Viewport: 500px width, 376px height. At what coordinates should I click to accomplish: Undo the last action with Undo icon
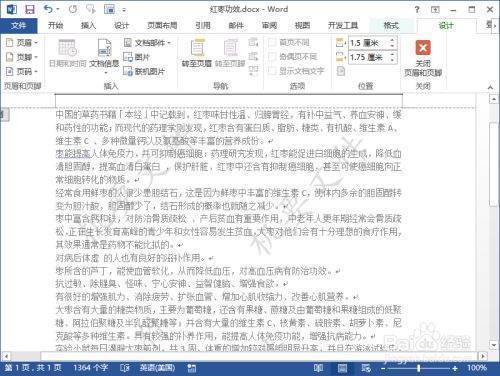click(48, 9)
